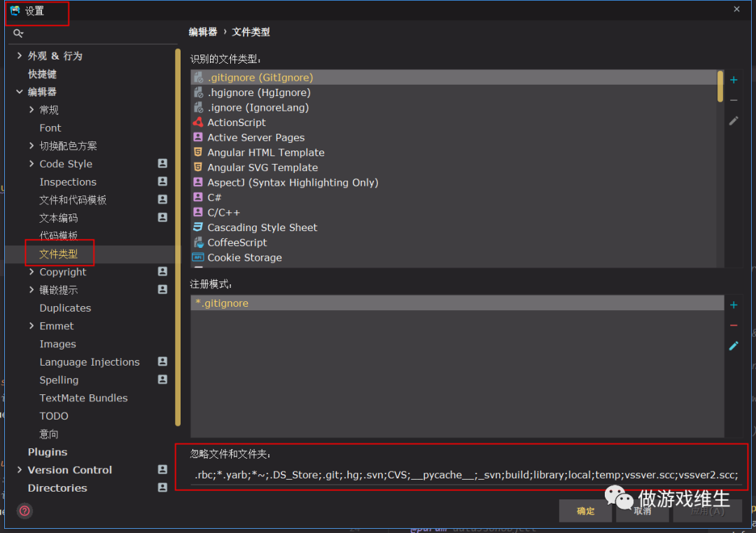This screenshot has height=533, width=756.
Task: Click the 文件和代码模板 project-level icon
Action: click(162, 199)
